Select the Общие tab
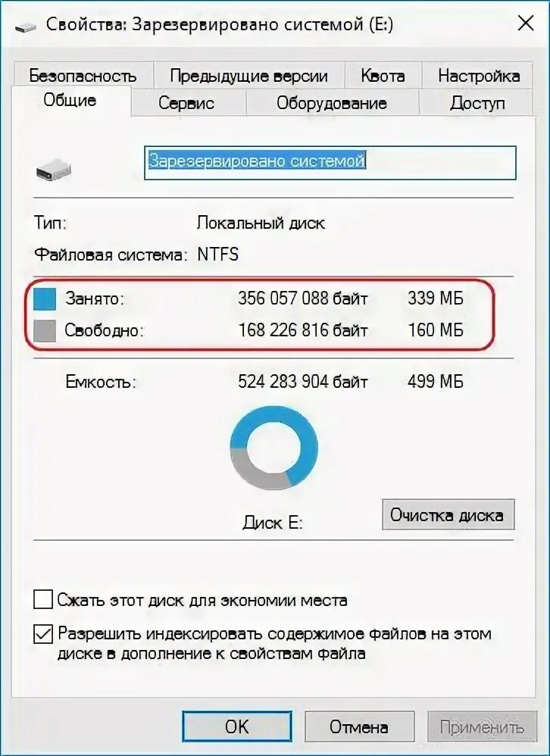The image size is (550, 756). [x=70, y=101]
